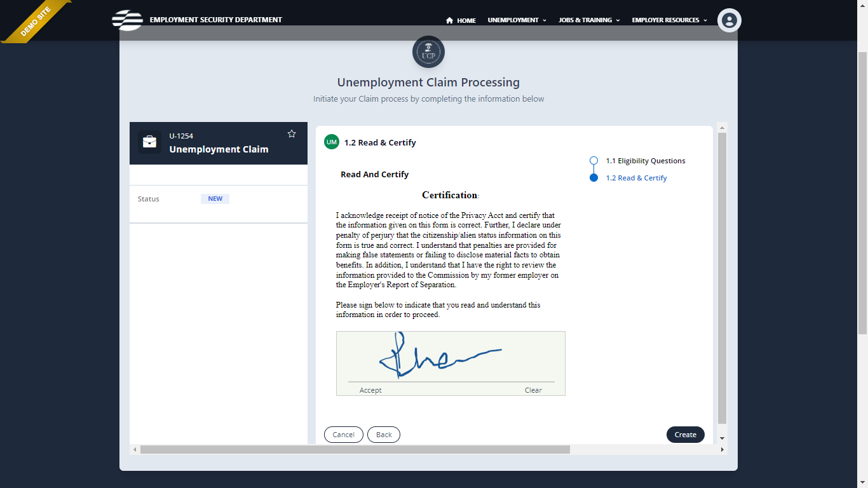Click the UCP circular badge icon
Image resolution: width=868 pixels, height=488 pixels.
428,51
